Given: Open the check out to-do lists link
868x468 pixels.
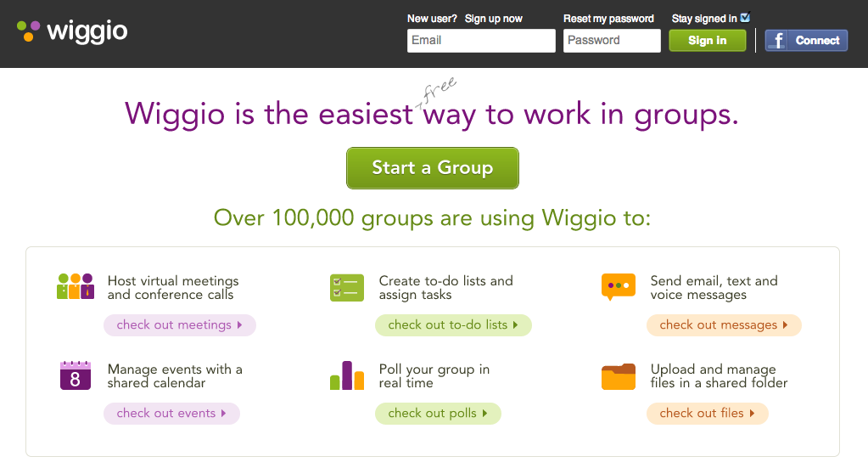Looking at the screenshot, I should pos(453,325).
